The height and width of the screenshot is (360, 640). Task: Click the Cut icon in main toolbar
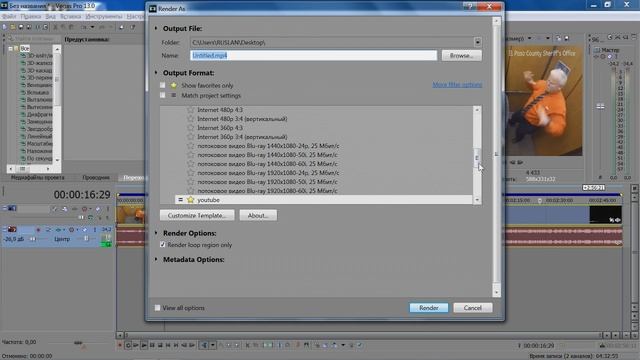pyautogui.click(x=56, y=27)
